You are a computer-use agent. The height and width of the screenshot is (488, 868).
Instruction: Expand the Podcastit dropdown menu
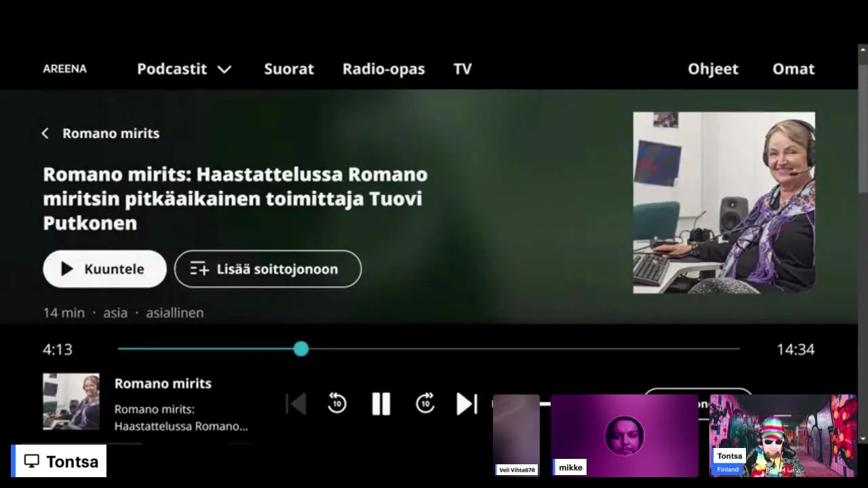(184, 68)
